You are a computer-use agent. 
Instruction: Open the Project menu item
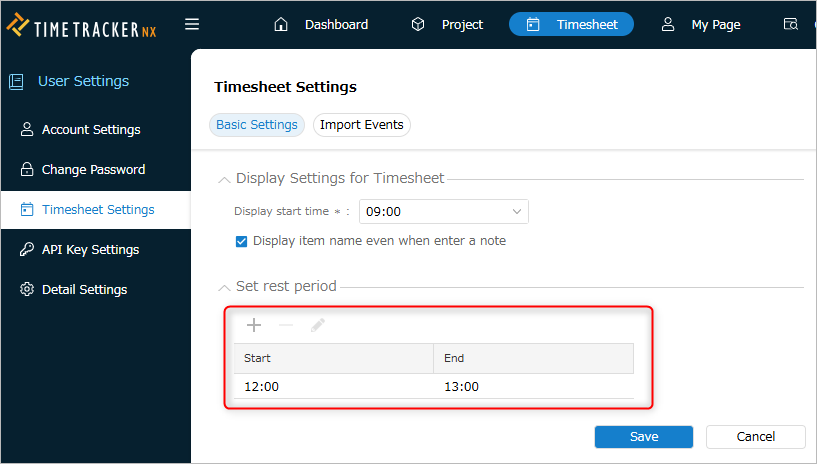447,24
